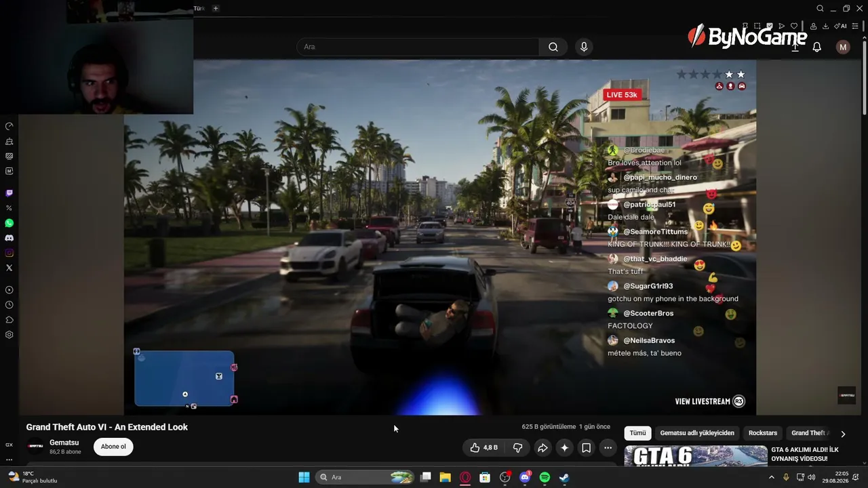Click the sparkle Ask button under video
Screen dimensions: 868x488
click(564, 447)
